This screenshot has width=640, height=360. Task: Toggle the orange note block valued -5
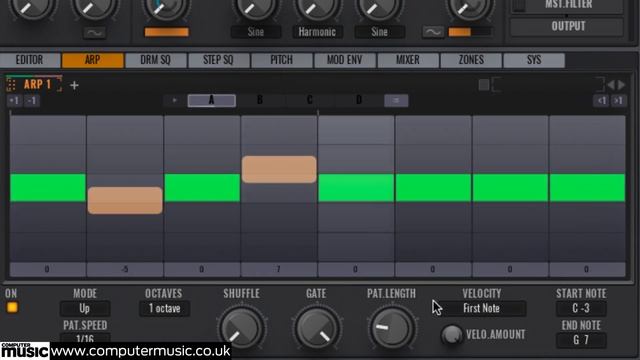point(125,200)
